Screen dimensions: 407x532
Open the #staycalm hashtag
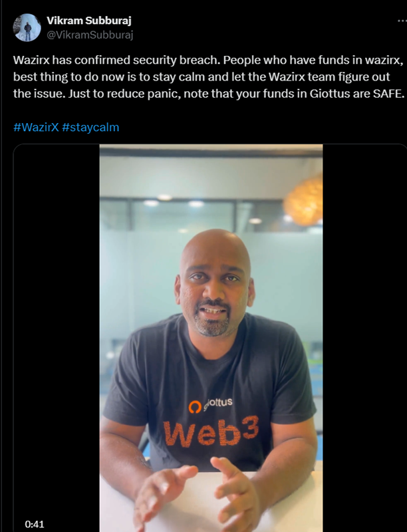[x=90, y=127]
